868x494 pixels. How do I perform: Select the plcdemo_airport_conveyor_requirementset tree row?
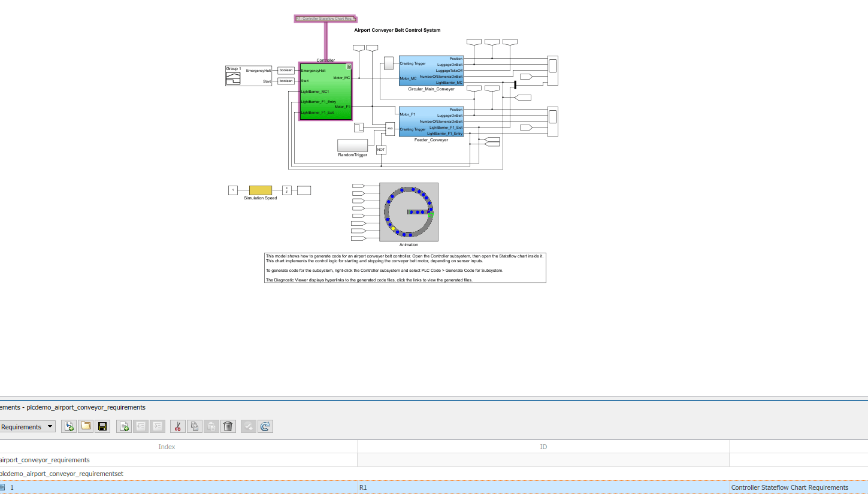click(434, 474)
